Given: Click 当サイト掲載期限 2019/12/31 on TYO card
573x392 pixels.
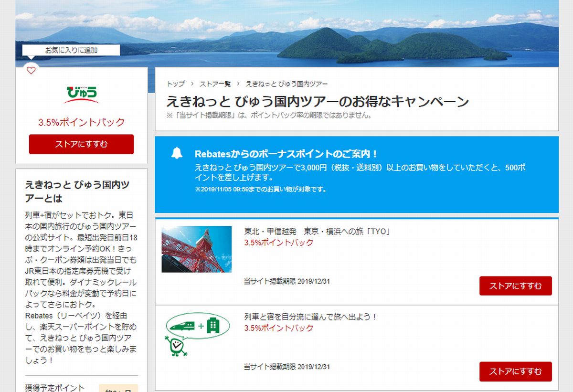Looking at the screenshot, I should coord(286,281).
